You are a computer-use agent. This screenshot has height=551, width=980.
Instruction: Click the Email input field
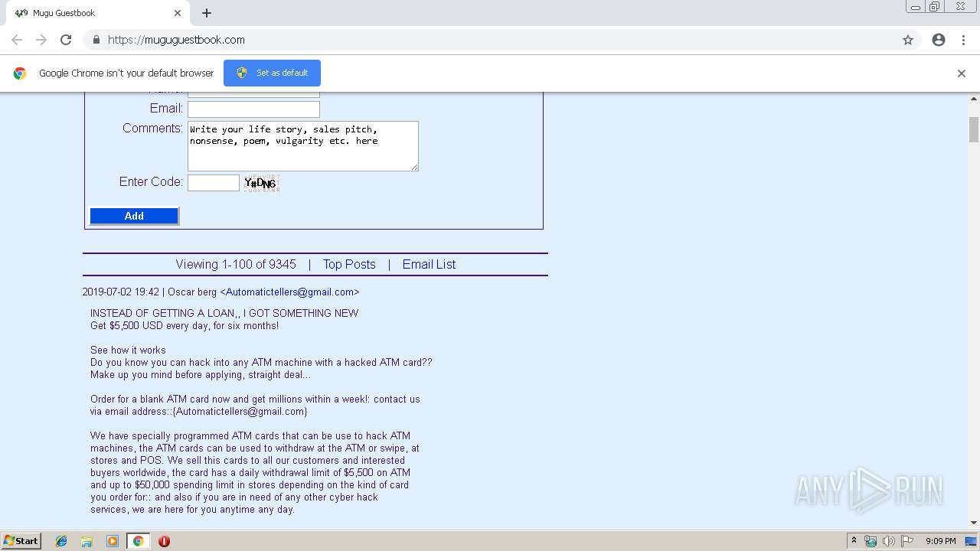253,109
